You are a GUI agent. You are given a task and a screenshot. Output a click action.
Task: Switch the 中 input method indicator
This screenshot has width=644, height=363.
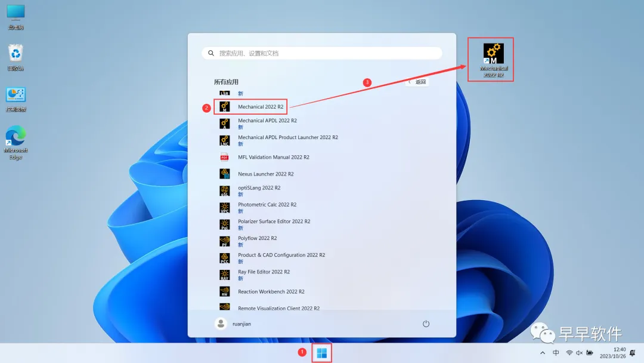coord(556,353)
